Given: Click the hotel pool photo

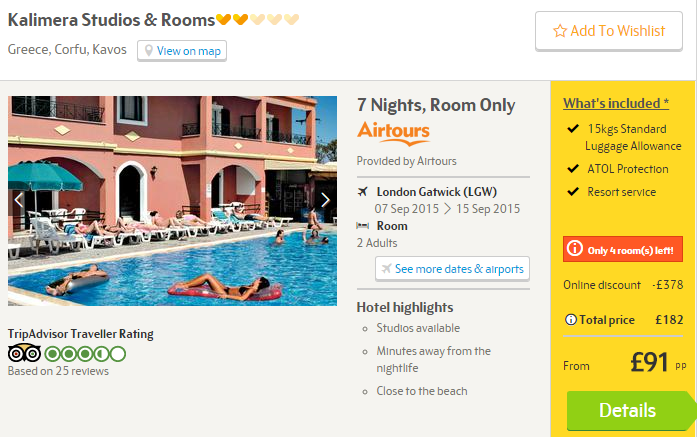Looking at the screenshot, I should point(172,201).
